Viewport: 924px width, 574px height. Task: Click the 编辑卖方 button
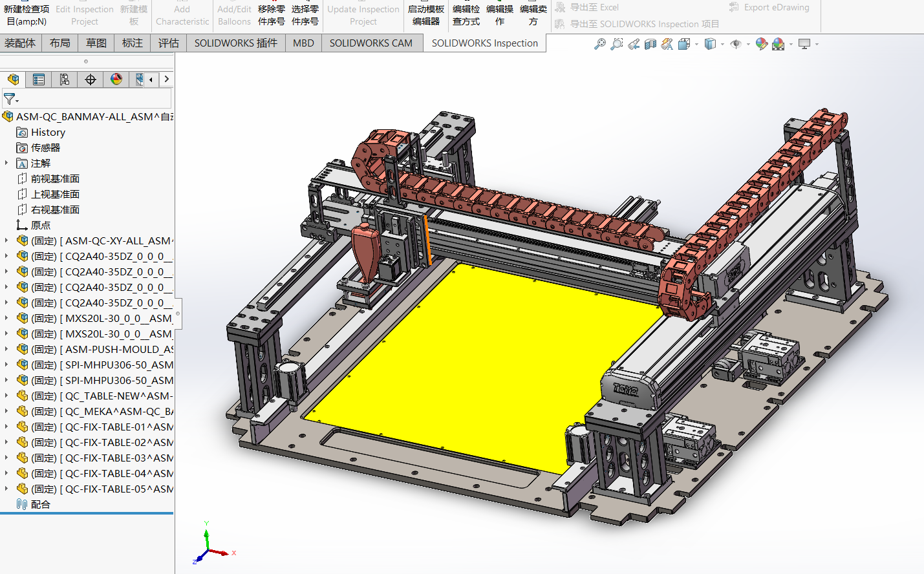533,15
